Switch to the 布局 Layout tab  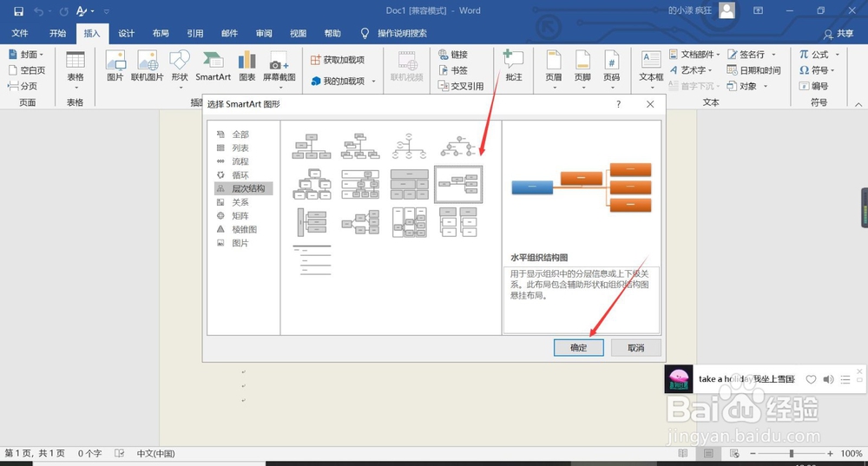(x=161, y=33)
